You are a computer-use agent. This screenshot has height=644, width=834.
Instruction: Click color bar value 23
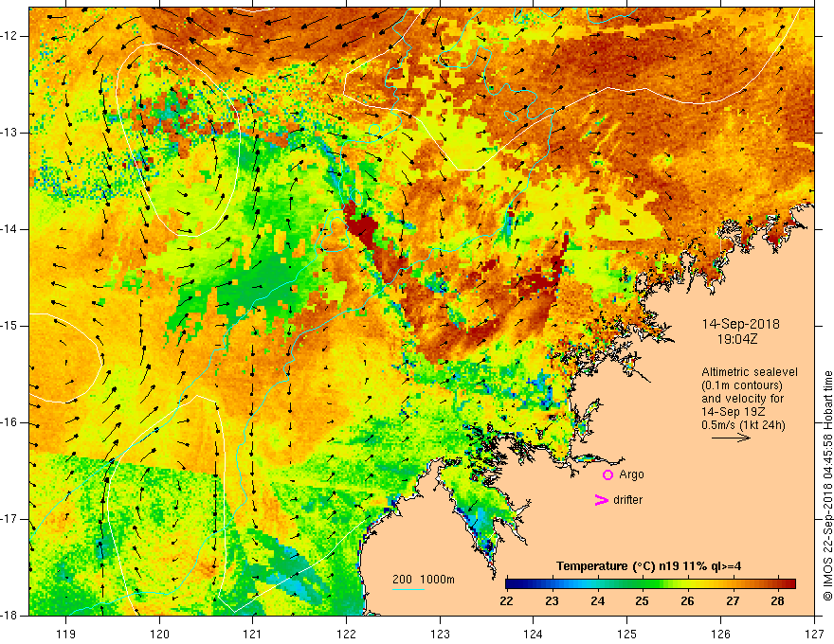click(x=552, y=601)
